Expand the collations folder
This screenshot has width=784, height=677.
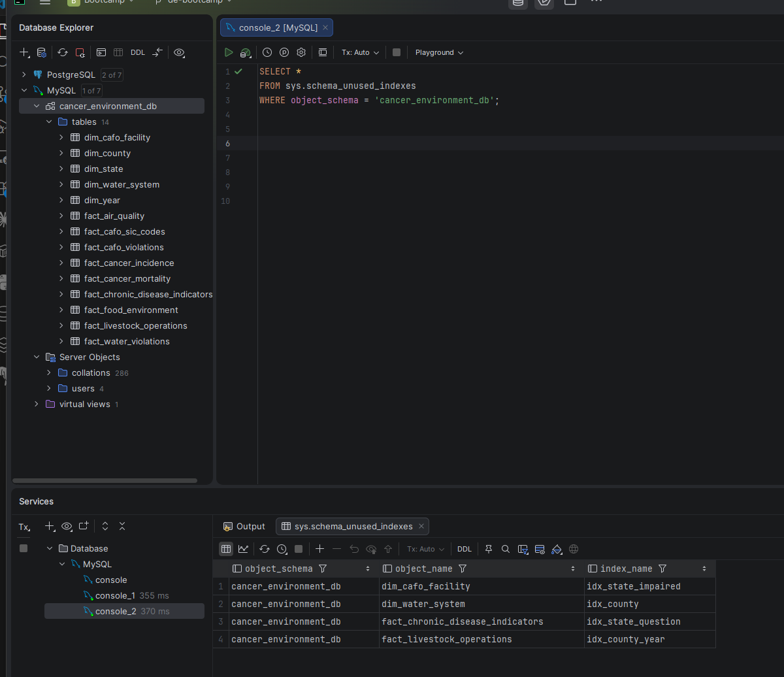pyautogui.click(x=49, y=372)
